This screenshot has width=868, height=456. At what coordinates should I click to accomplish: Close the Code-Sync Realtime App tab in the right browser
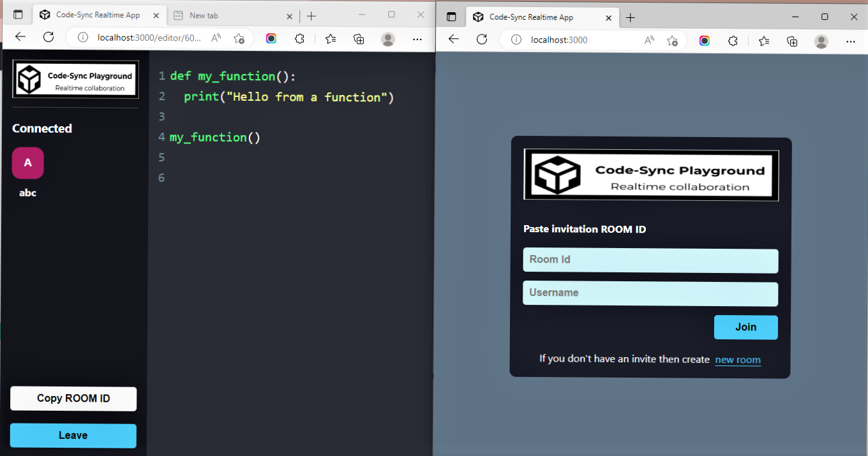[608, 18]
